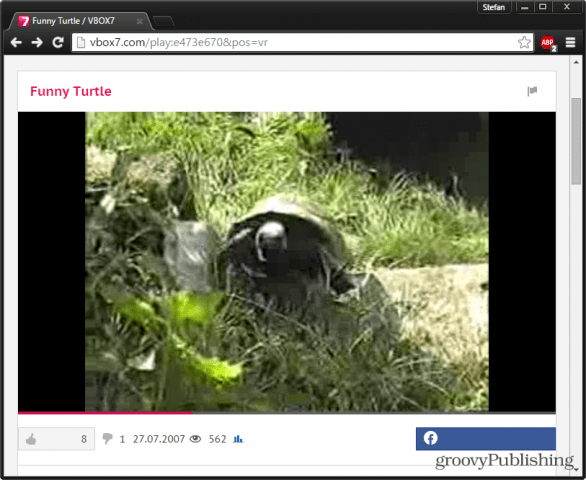Seek on the red video progress bar
This screenshot has width=586, height=480.
pos(287,413)
